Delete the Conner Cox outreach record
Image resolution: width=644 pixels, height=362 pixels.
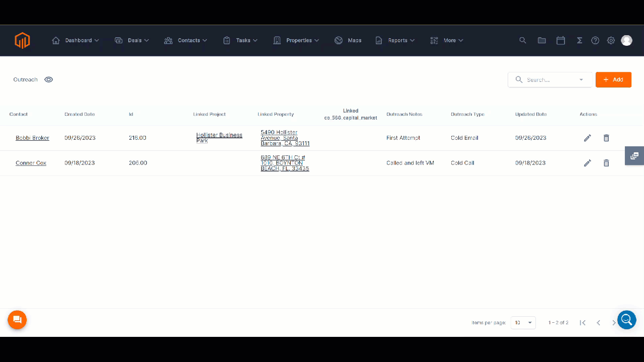(606, 163)
